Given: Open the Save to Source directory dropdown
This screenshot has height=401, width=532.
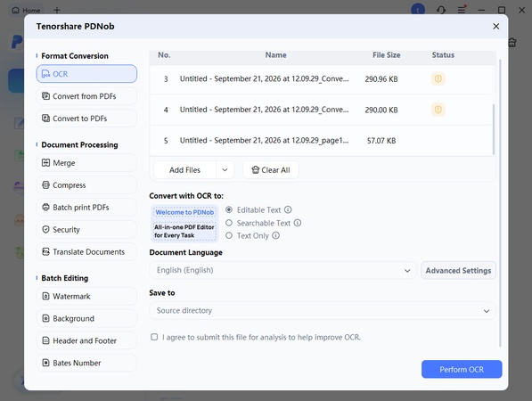Looking at the screenshot, I should (x=323, y=311).
